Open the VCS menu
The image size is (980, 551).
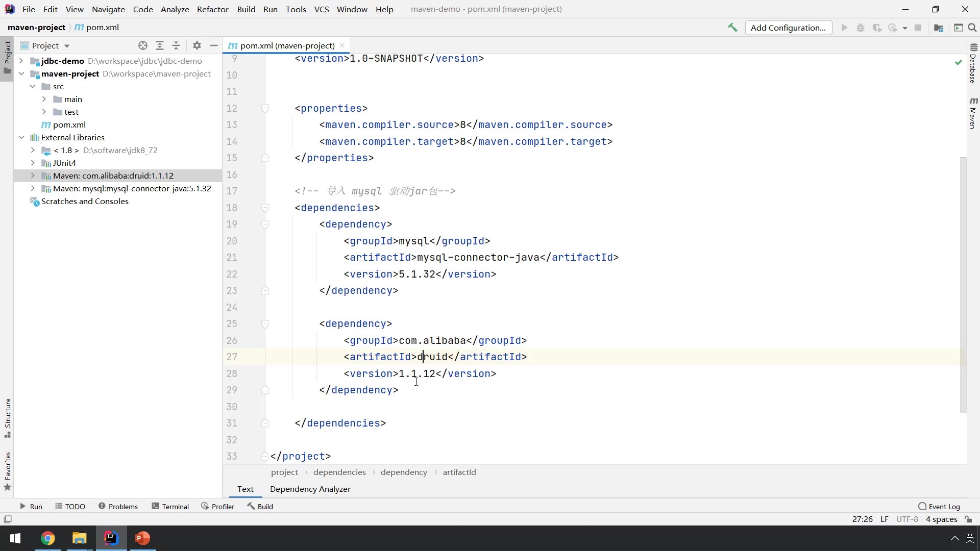pos(322,9)
